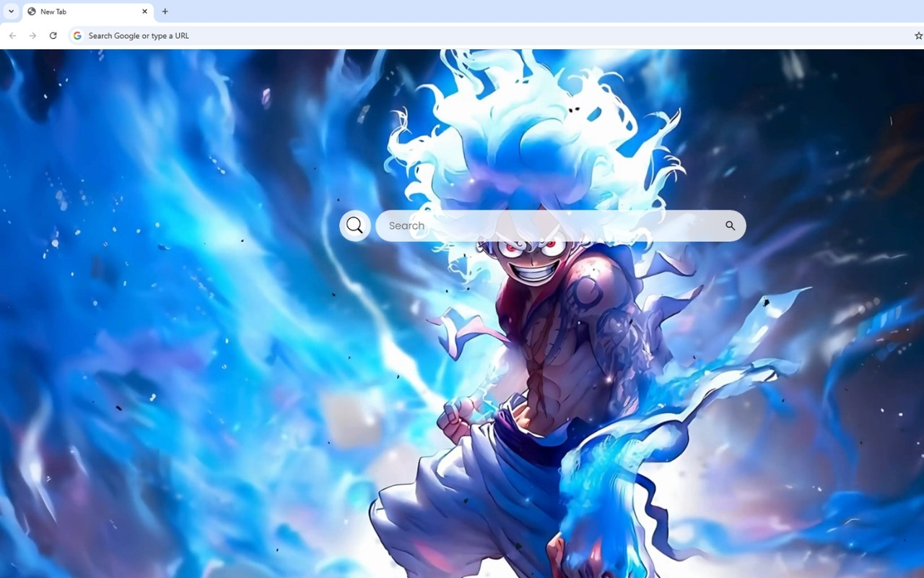This screenshot has height=578, width=924.
Task: Go forward to next page
Action: coord(32,35)
